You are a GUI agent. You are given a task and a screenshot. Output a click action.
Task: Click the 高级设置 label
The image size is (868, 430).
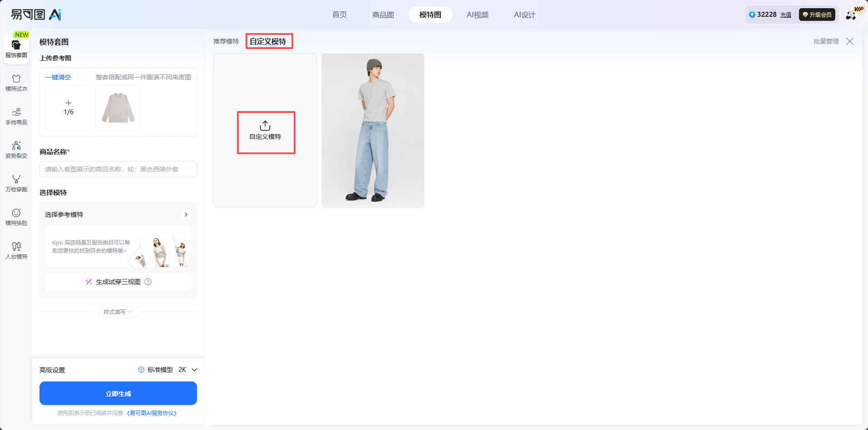52,370
